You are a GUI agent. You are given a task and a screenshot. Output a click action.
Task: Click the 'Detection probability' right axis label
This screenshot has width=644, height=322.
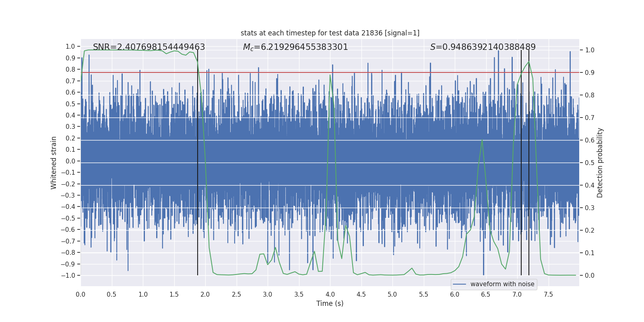click(x=600, y=163)
